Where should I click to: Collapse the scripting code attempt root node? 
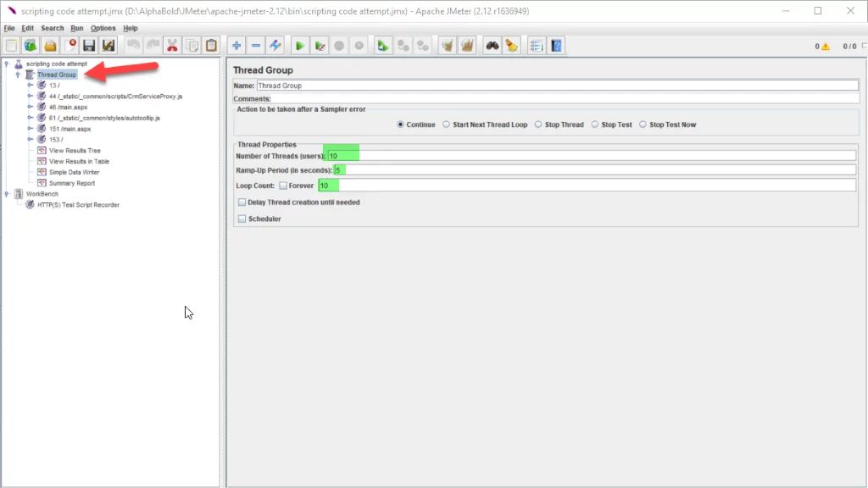click(x=7, y=64)
